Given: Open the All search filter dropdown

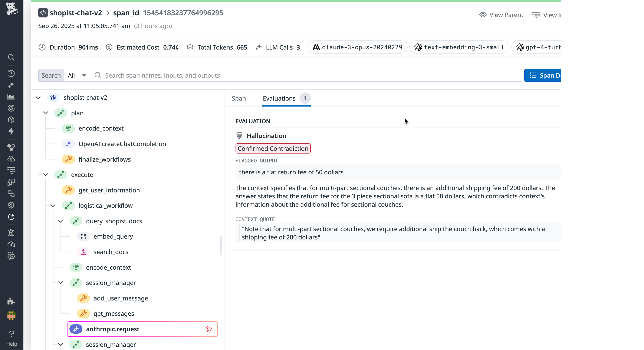Looking at the screenshot, I should click(77, 75).
